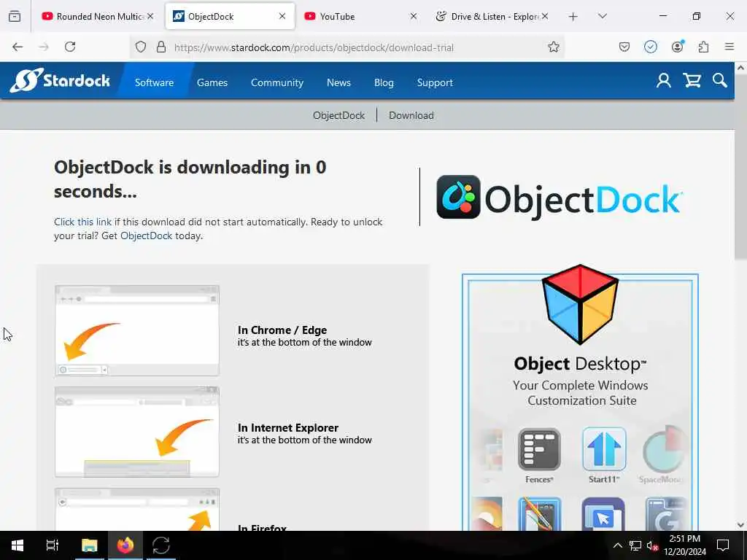Open Stardock site search

(x=719, y=80)
